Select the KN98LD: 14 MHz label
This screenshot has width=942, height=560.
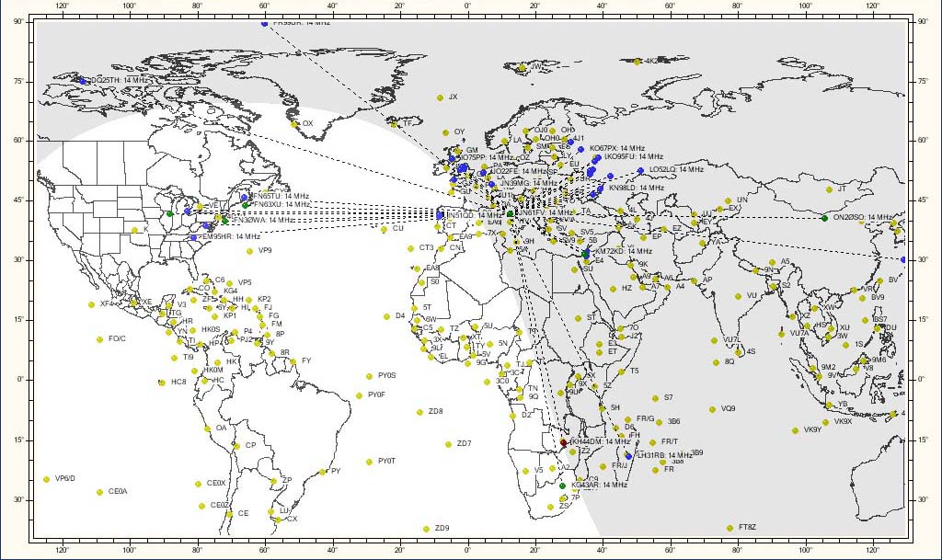pos(637,188)
